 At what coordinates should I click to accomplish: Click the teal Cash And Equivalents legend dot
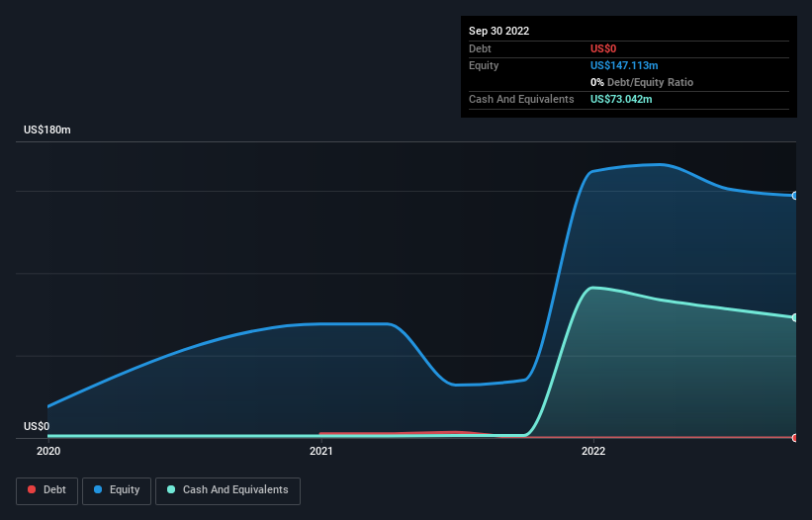click(171, 489)
